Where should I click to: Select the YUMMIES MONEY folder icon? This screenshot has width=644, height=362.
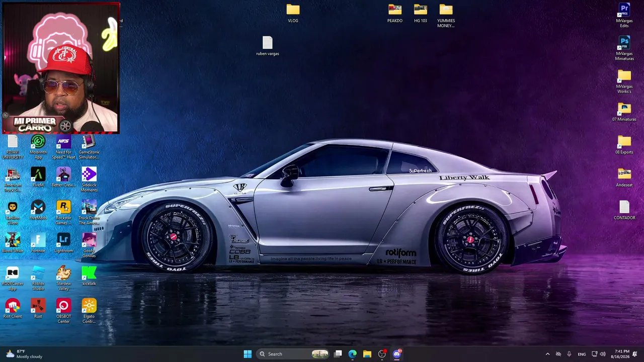(446, 16)
